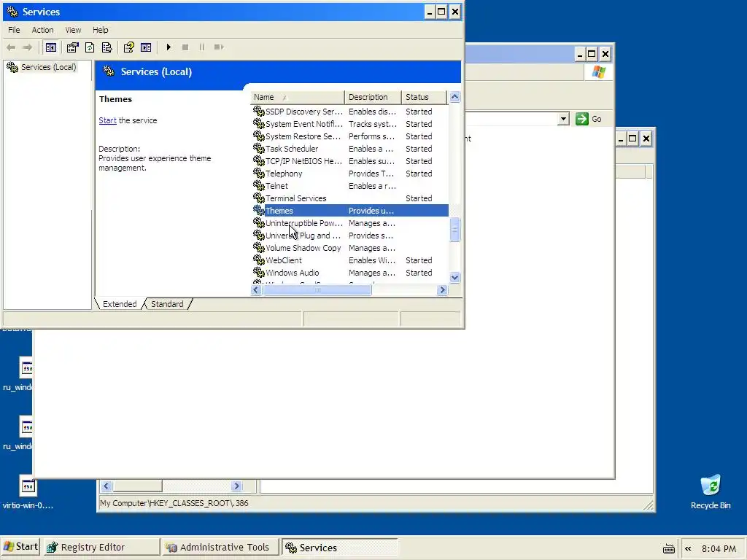Click Registry Editor left scroll arrow
Viewport: 747px width, 560px height.
coord(106,486)
